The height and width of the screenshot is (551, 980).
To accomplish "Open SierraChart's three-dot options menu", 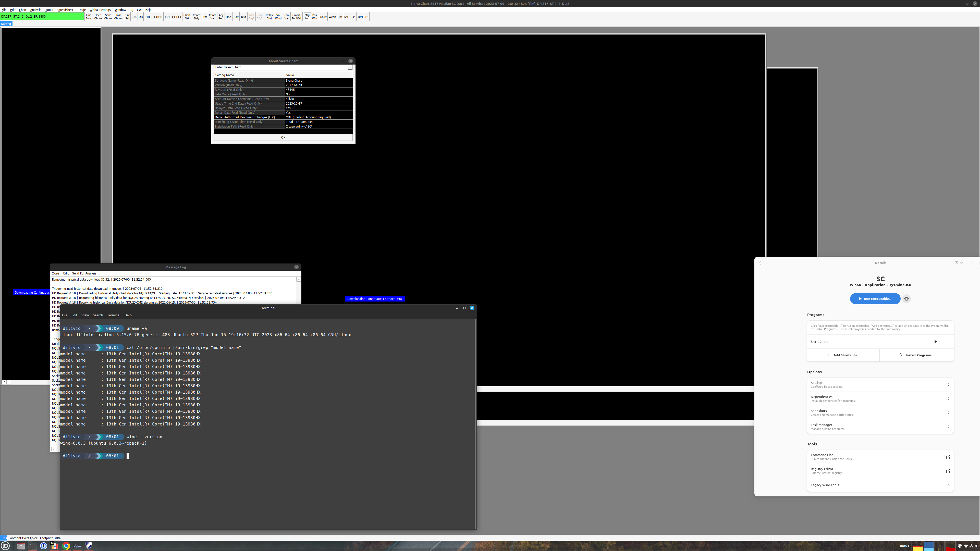I will [946, 342].
